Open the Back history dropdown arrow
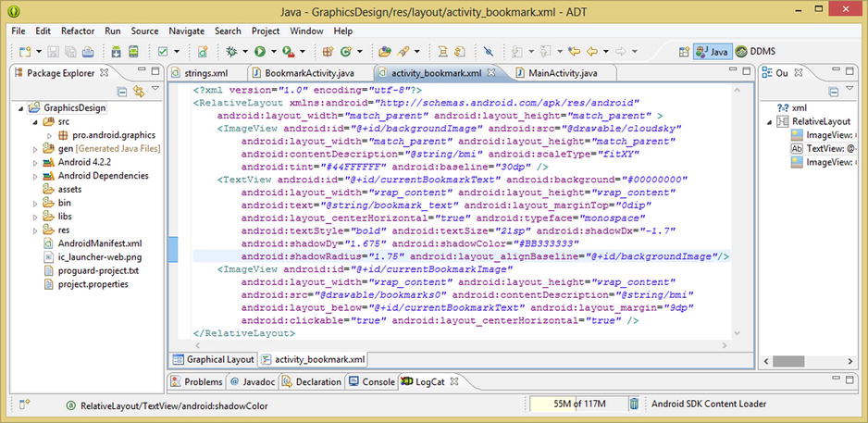 point(605,52)
